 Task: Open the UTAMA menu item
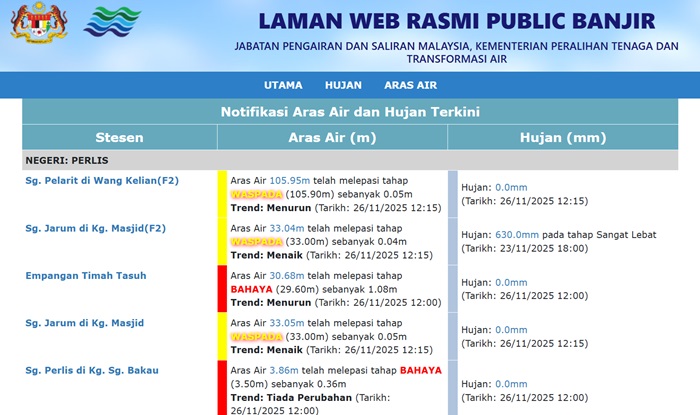tap(283, 85)
